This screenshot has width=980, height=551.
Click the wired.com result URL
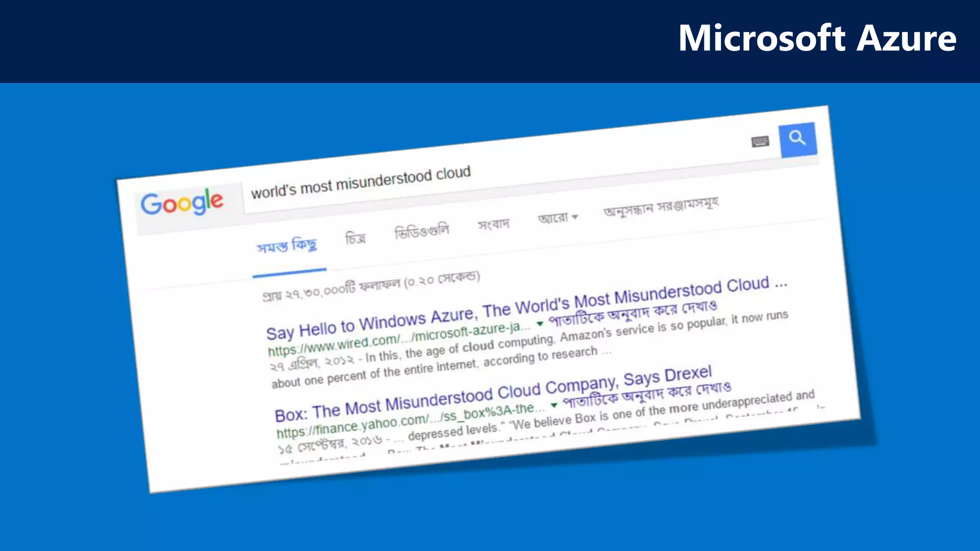(x=399, y=339)
